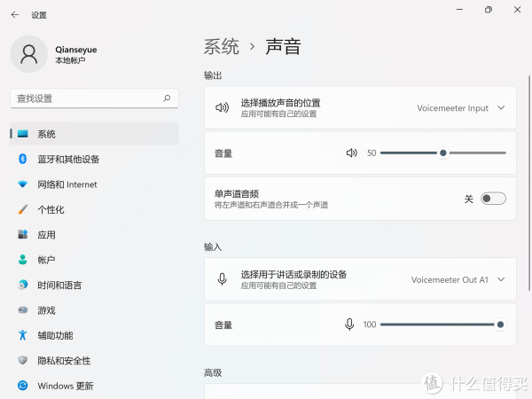Mute output using volume speaker icon

tap(352, 153)
